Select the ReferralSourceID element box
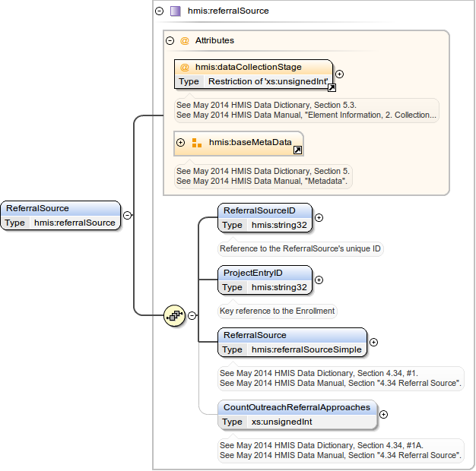The image size is (476, 471). click(264, 210)
